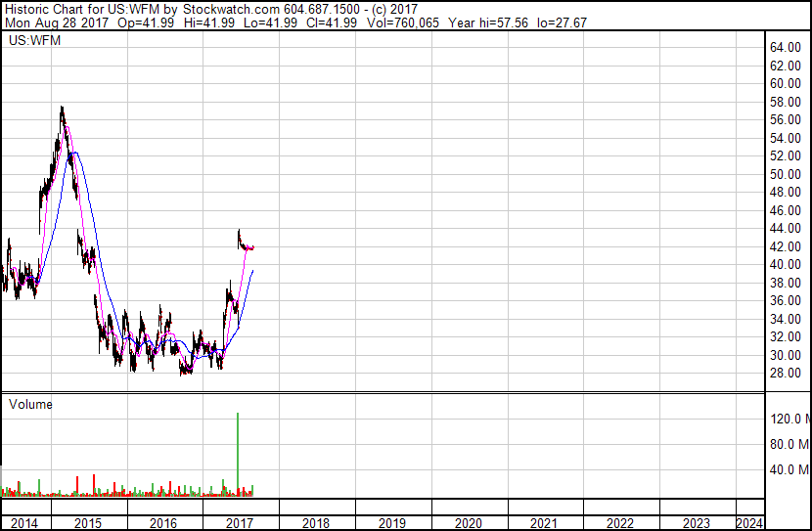Click the 62.00 price axis value
This screenshot has width=812, height=531.
point(786,66)
